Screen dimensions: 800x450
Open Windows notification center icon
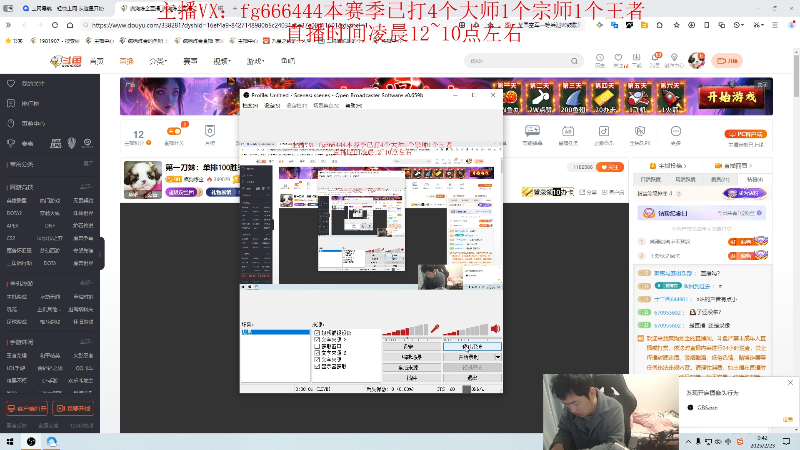[786, 441]
